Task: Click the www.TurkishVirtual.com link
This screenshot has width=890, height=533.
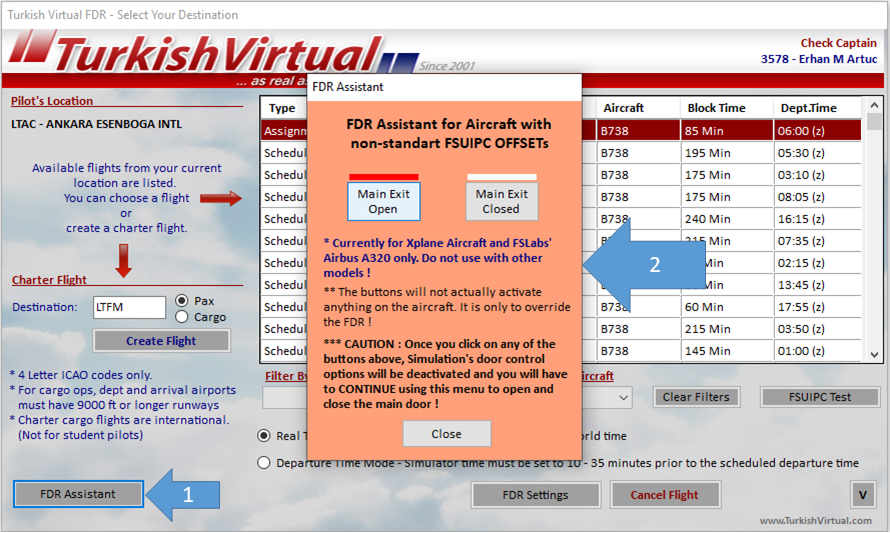Action: [x=816, y=521]
